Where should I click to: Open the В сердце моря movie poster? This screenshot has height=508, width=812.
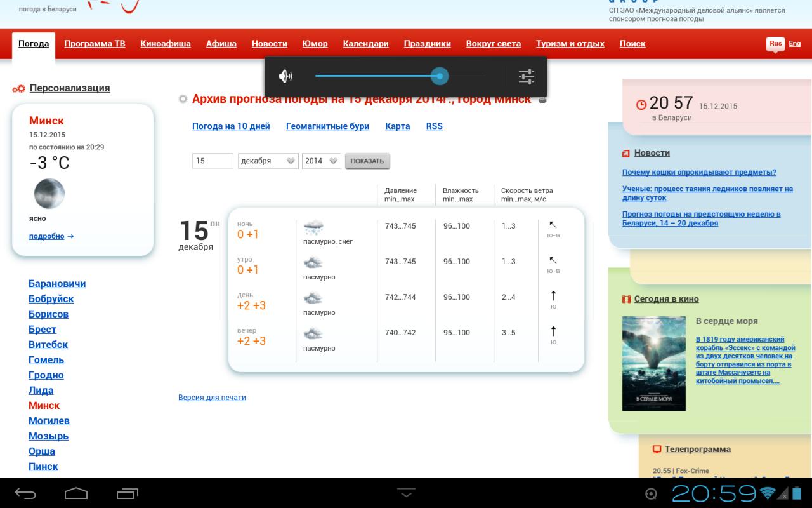pyautogui.click(x=653, y=363)
